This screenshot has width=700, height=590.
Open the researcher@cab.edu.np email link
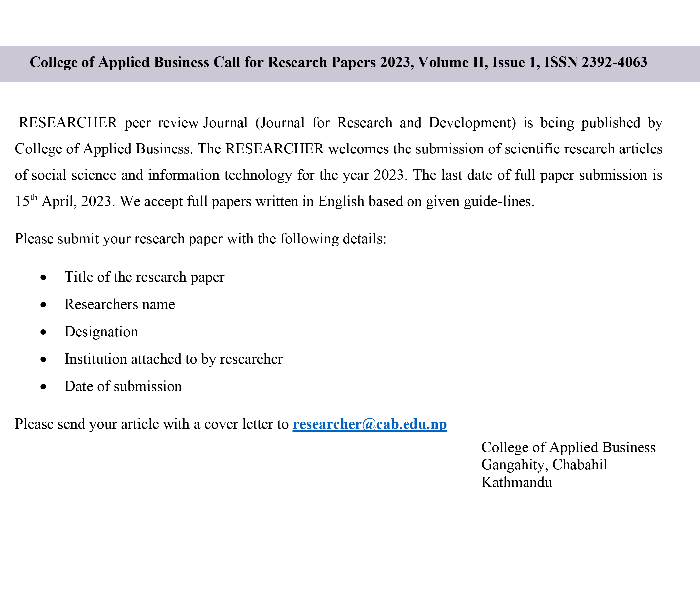point(370,424)
